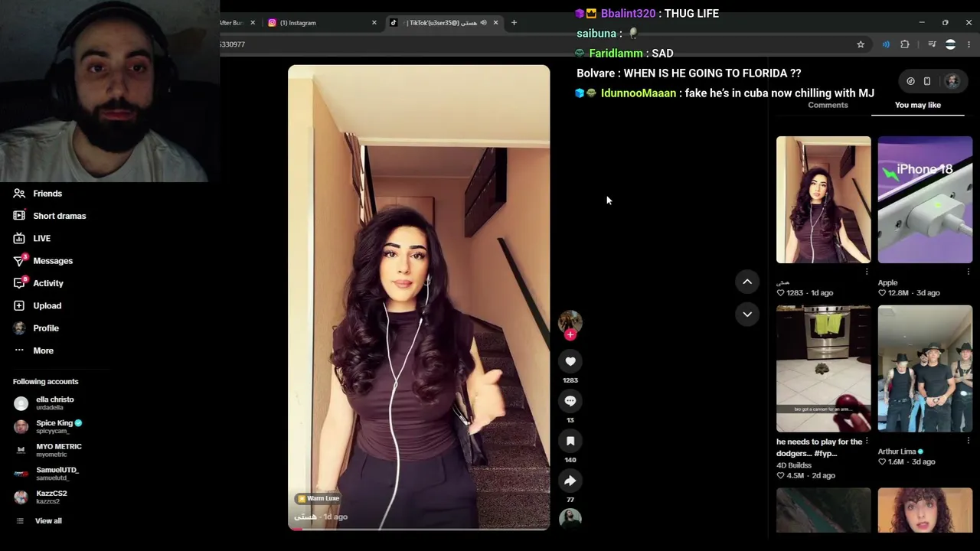The image size is (980, 551).
Task: Open the Activity icon with notification badge
Action: [x=19, y=283]
